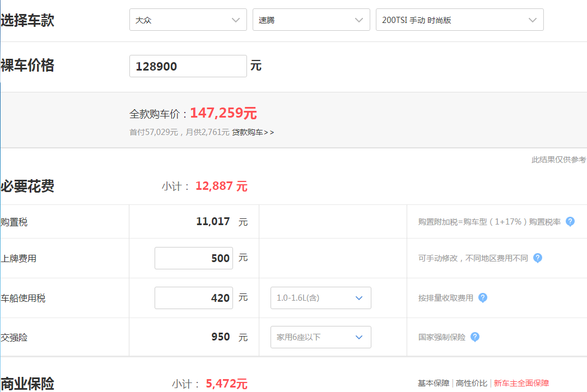The image size is (587, 392).
Task: Click the help icon beside 购置税 formula
Action: tap(570, 222)
